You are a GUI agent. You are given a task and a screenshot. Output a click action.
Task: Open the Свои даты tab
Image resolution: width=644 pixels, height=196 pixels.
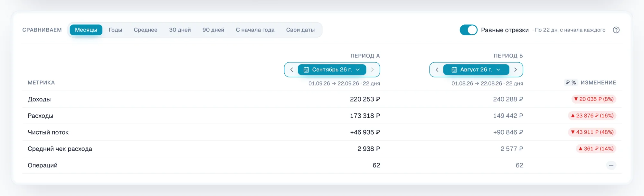[300, 30]
